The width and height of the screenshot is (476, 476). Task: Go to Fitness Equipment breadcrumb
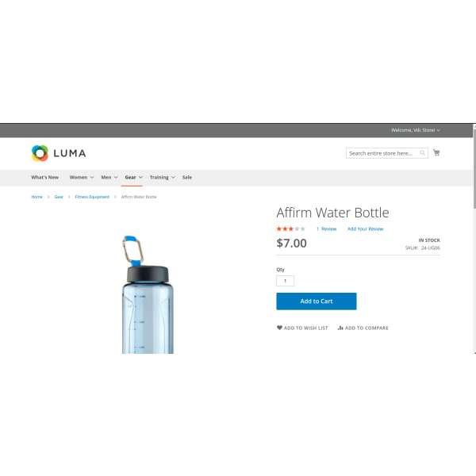point(92,197)
